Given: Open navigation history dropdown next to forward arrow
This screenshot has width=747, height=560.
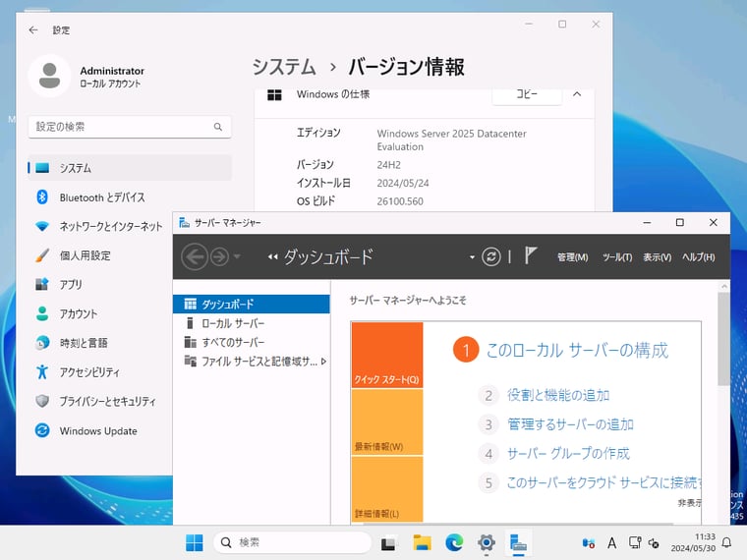Looking at the screenshot, I should coord(237,256).
